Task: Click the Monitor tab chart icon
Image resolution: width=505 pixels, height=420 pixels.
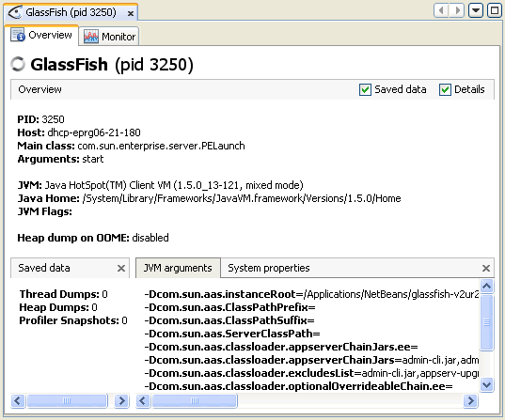Action: click(x=91, y=37)
